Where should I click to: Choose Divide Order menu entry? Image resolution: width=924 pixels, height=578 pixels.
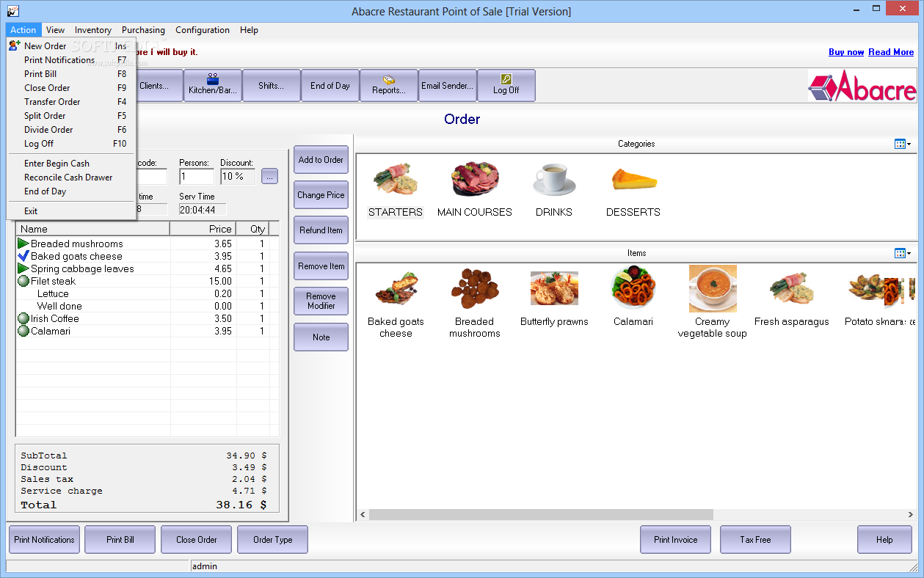70,130
